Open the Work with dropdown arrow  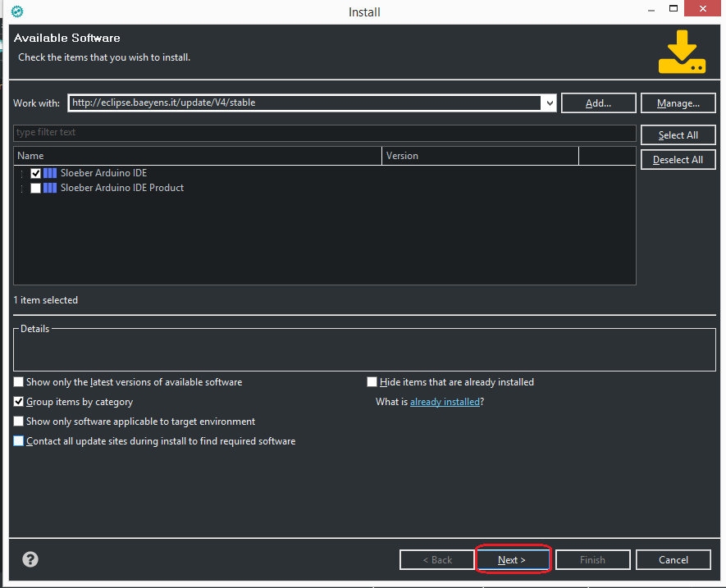click(x=550, y=103)
